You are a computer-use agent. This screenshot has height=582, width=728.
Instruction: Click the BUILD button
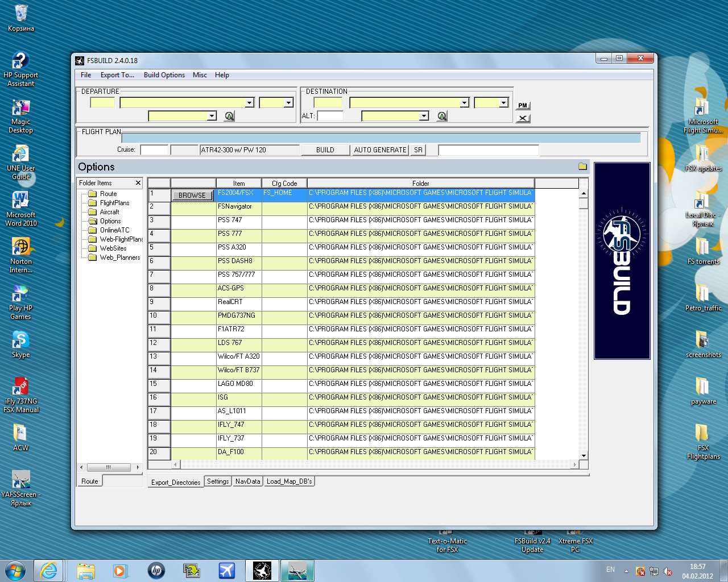coord(325,150)
